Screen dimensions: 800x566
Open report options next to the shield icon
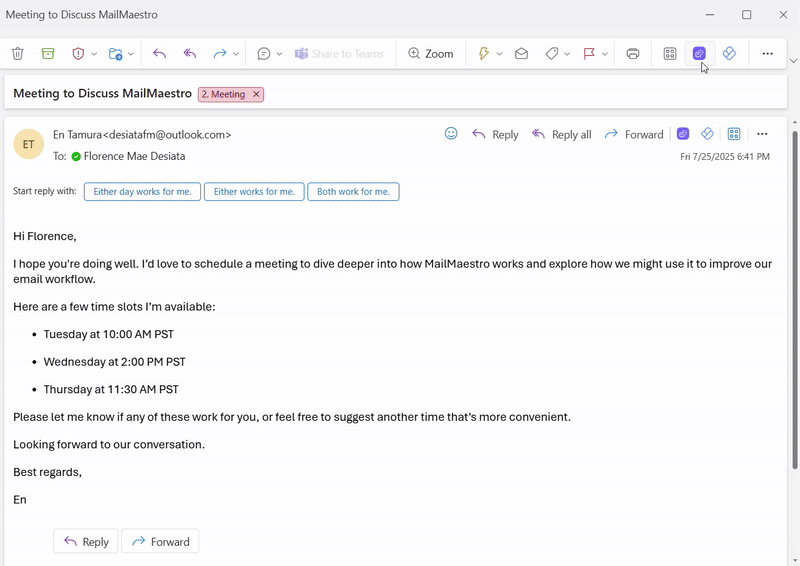tap(94, 54)
